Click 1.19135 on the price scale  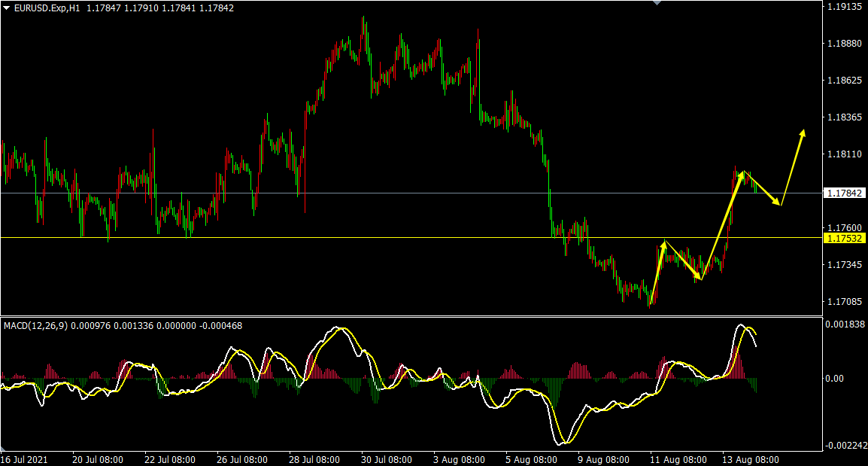click(x=844, y=7)
